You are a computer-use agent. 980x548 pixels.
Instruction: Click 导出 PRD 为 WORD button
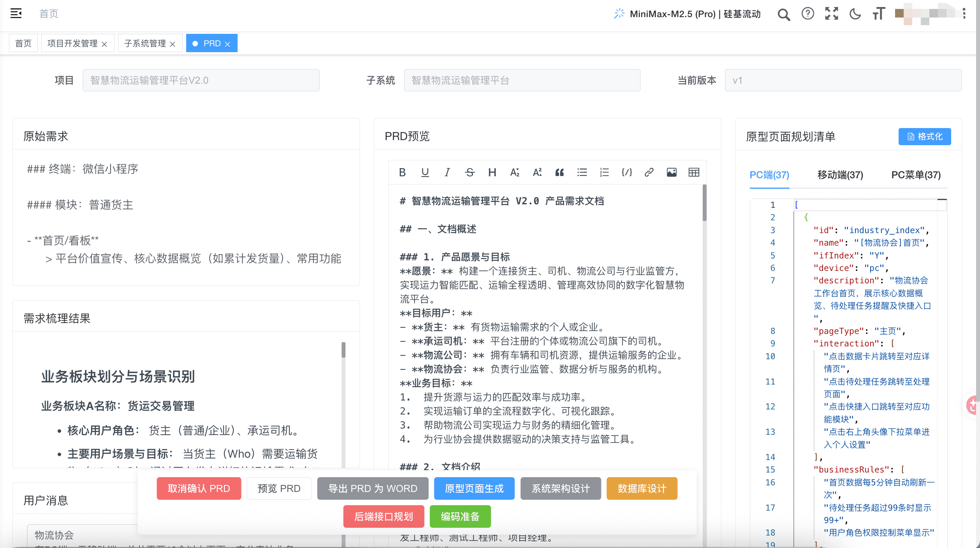(x=373, y=488)
